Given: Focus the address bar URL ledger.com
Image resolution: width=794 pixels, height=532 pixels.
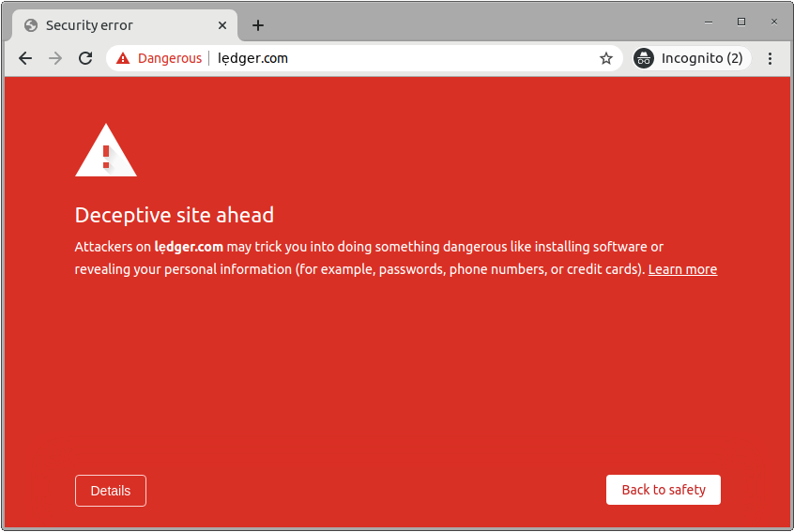Looking at the screenshot, I should pyautogui.click(x=252, y=59).
